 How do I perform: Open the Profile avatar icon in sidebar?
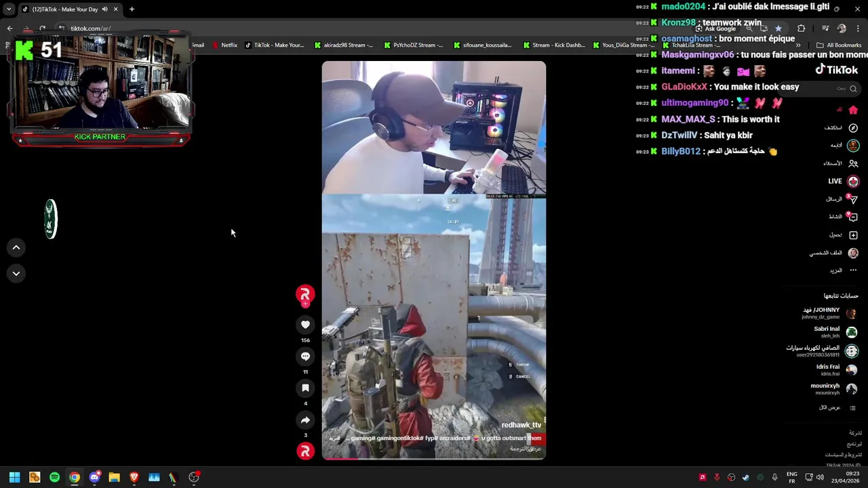(853, 253)
